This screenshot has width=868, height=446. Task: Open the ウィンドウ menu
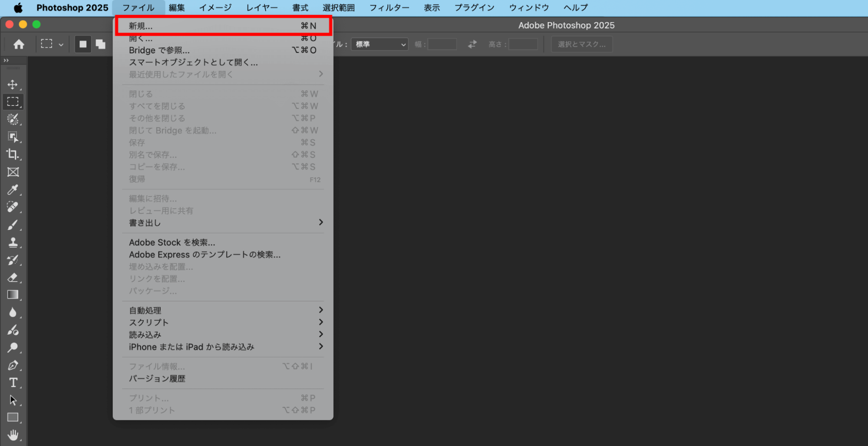tap(529, 8)
